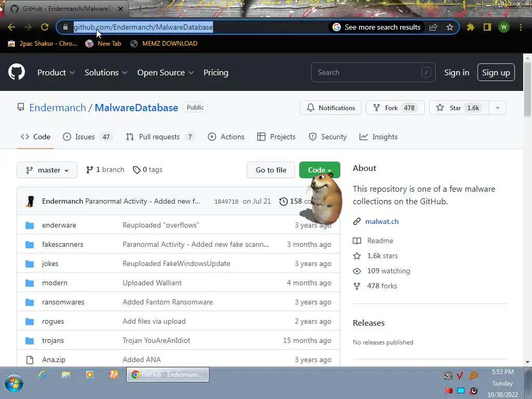Expand the Product menu

click(x=56, y=73)
